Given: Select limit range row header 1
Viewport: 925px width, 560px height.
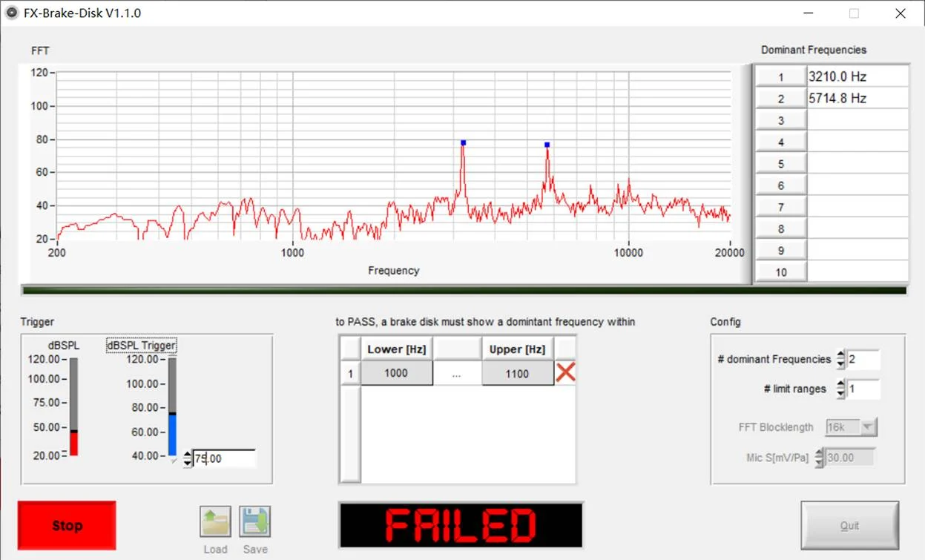Looking at the screenshot, I should [x=350, y=373].
